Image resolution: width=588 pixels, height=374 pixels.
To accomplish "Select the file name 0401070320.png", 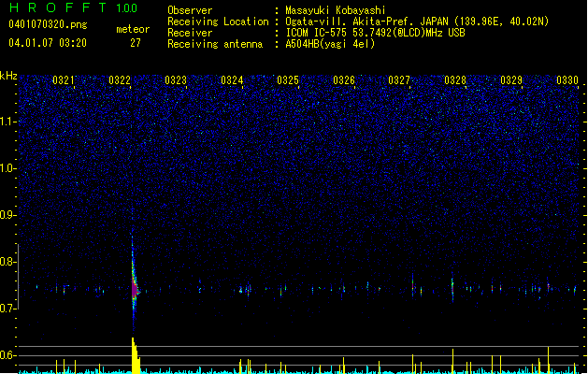I will (x=48, y=25).
